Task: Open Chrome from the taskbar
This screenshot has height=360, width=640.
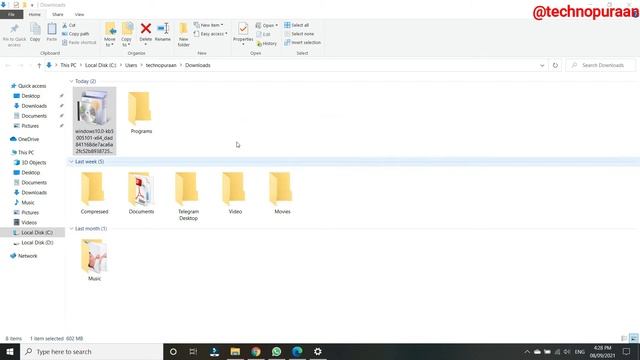Action: [x=256, y=351]
